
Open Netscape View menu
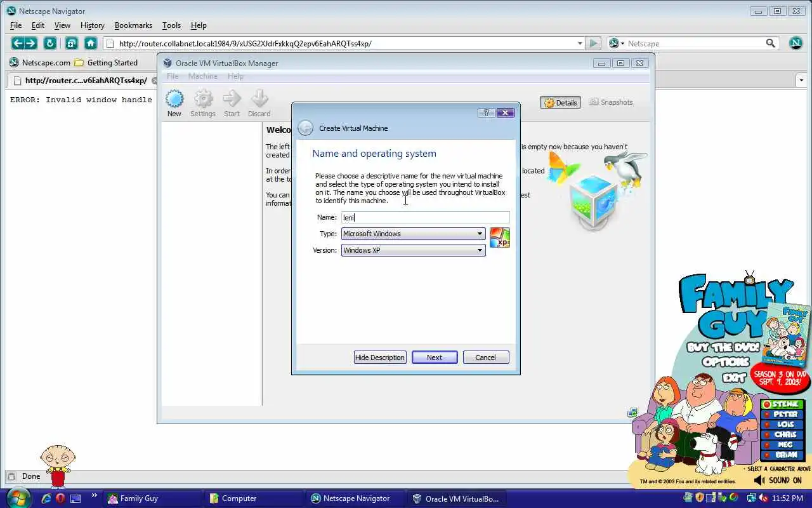(62, 25)
